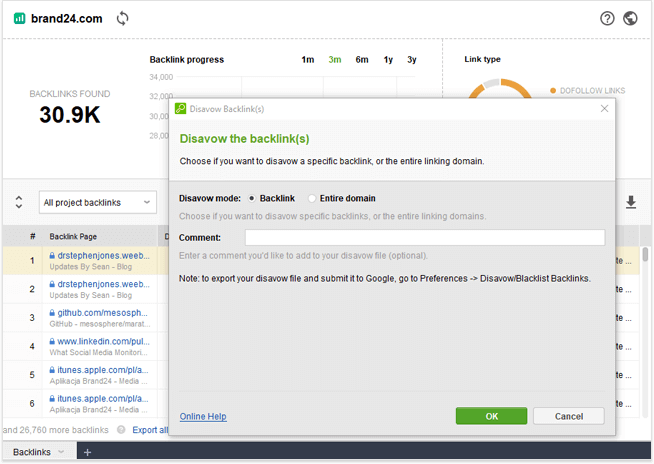Click the orange Link type donut chart
The height and width of the screenshot is (464, 654).
tap(500, 88)
